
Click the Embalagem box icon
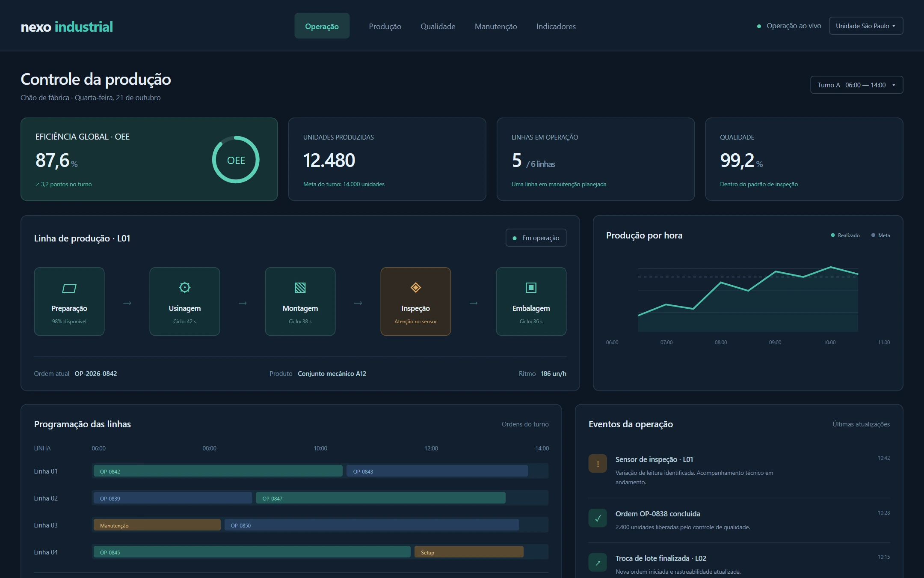click(531, 288)
